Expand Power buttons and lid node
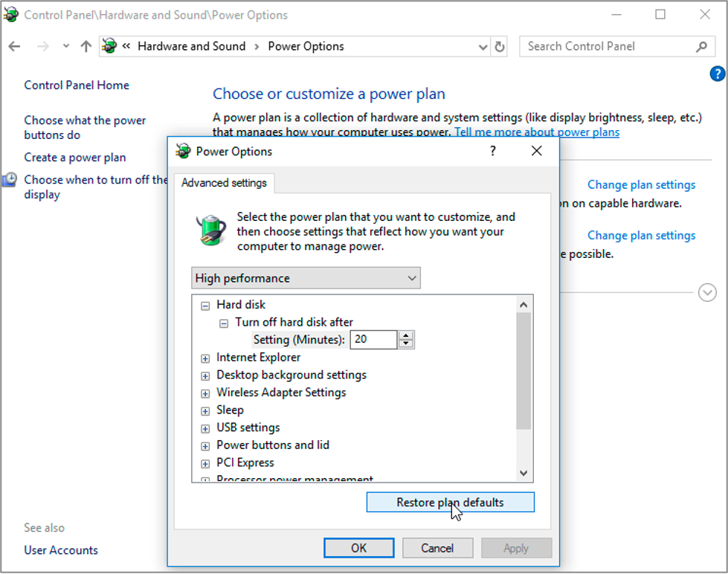The image size is (728, 574). pyautogui.click(x=205, y=446)
